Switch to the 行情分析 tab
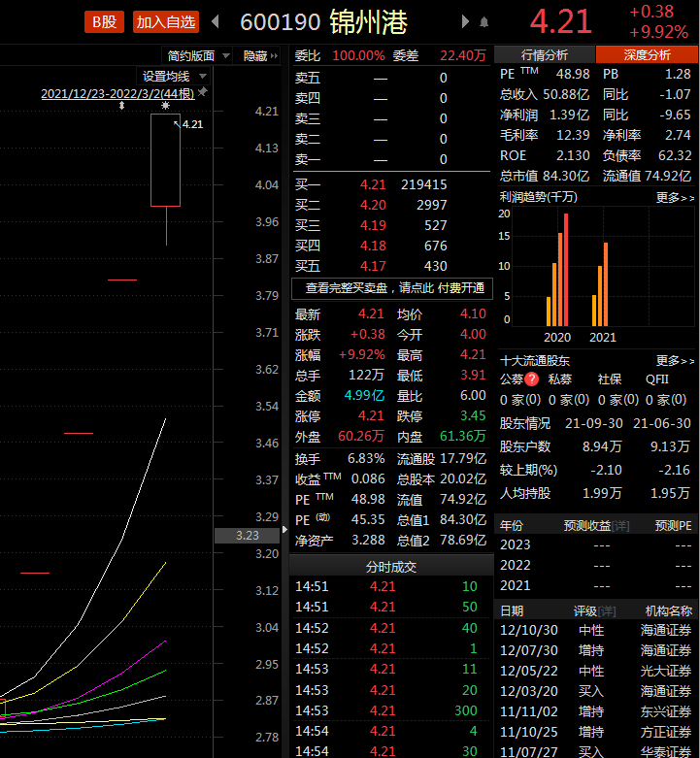This screenshot has height=758, width=700. pyautogui.click(x=545, y=55)
